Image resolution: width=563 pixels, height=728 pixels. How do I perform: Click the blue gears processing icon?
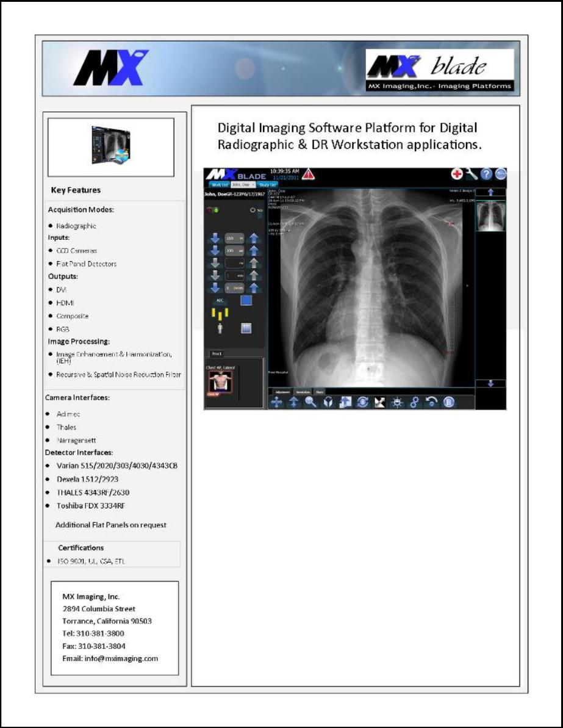point(414,402)
